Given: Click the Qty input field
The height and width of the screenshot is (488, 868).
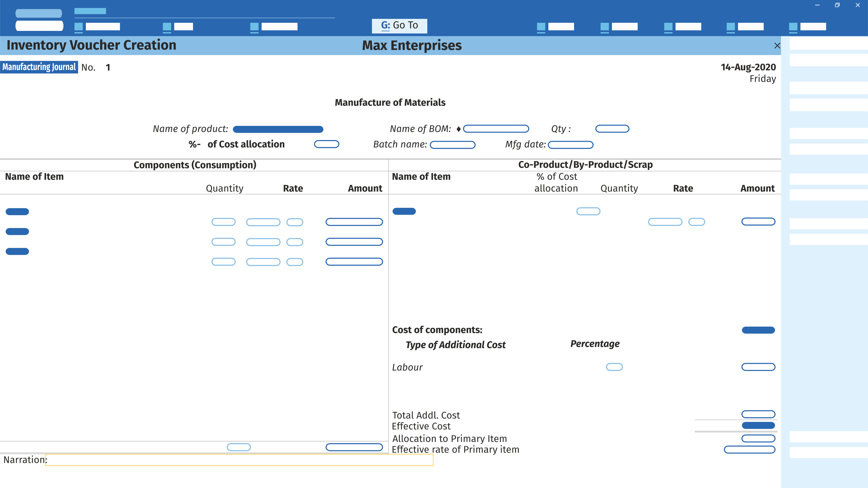Looking at the screenshot, I should [x=611, y=128].
